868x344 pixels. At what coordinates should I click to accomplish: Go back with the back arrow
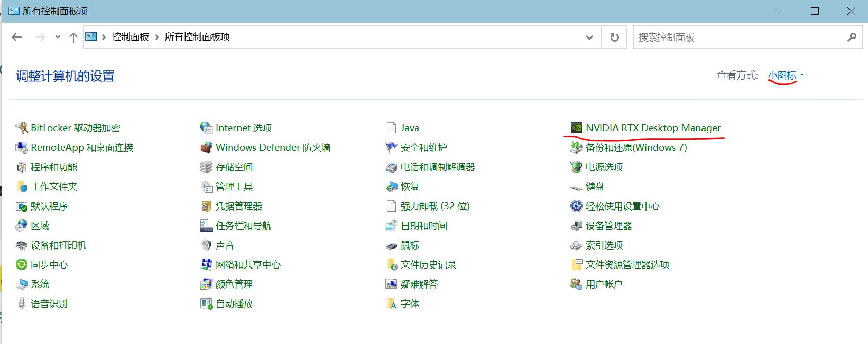(x=17, y=37)
